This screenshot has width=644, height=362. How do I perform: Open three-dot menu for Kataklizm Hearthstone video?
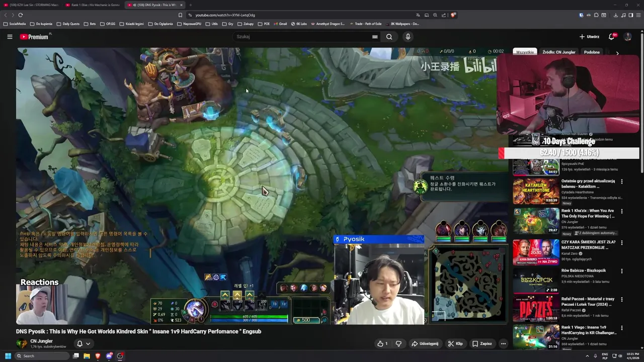point(622,182)
